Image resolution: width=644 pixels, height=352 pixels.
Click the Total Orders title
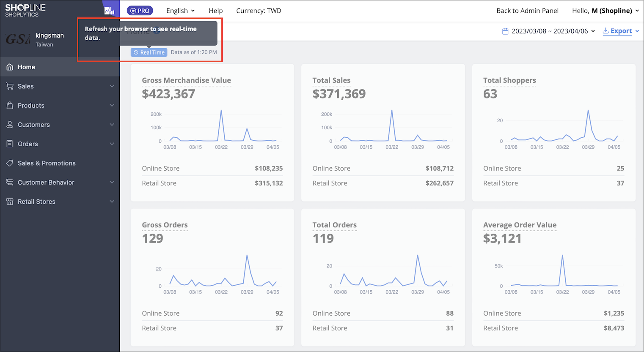(x=335, y=225)
